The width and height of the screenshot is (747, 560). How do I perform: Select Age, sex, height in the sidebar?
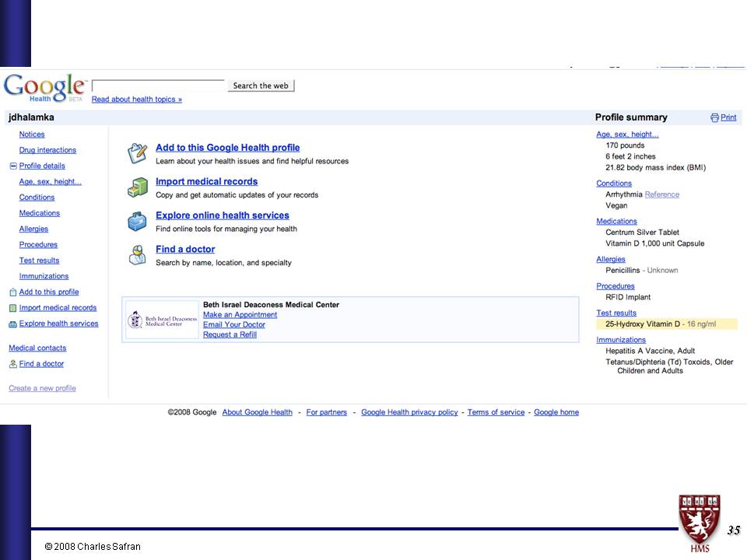click(x=50, y=181)
